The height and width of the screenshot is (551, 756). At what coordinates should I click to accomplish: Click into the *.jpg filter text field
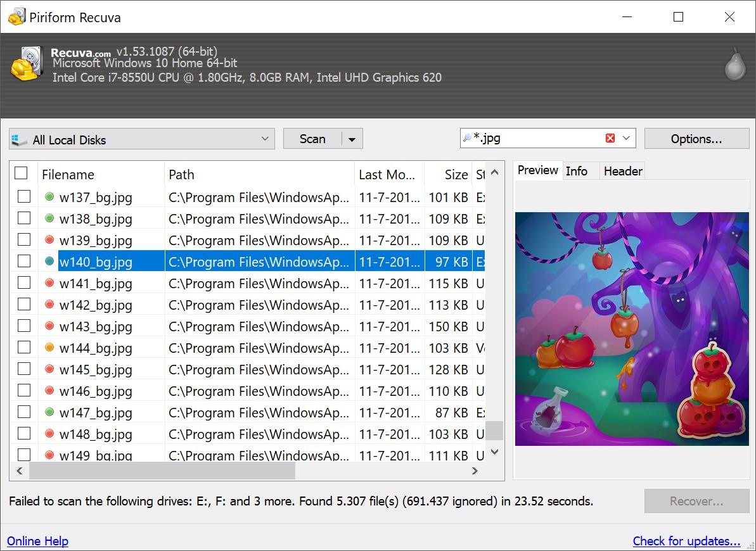(x=537, y=138)
